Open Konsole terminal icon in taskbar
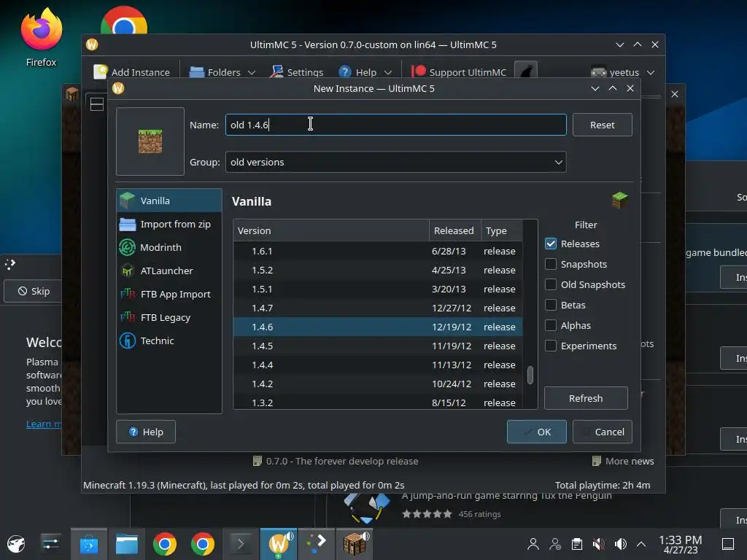This screenshot has width=747, height=560. [x=241, y=544]
